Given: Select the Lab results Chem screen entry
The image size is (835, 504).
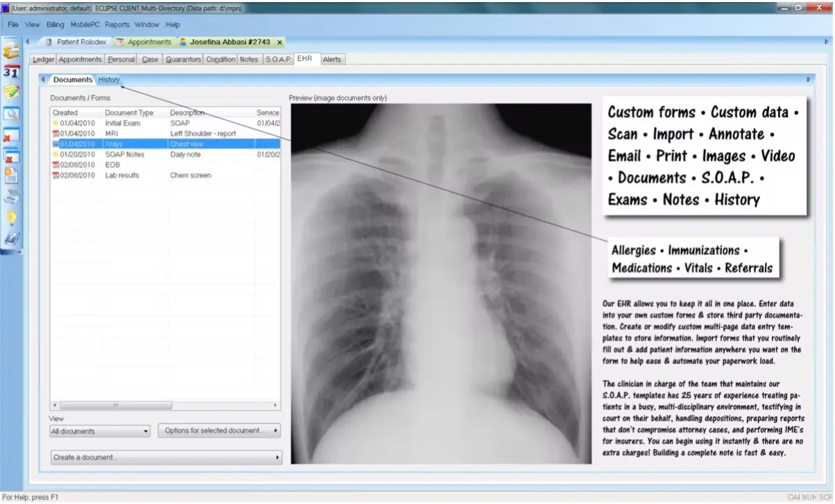Looking at the screenshot, I should [x=139, y=175].
